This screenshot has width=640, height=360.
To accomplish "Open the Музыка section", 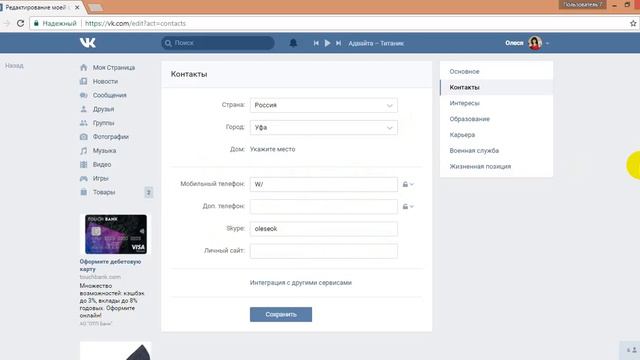I will 104,151.
